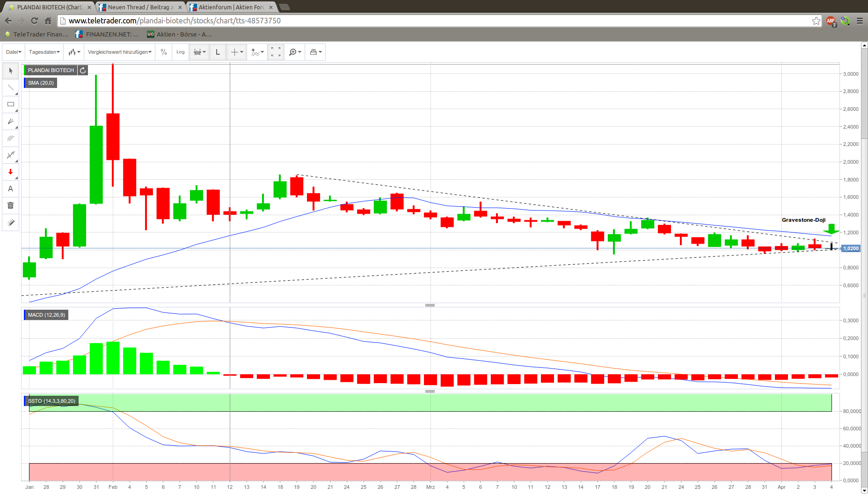Screen dimensions: 868x494
Task: Open the Datei menu
Action: click(x=14, y=52)
